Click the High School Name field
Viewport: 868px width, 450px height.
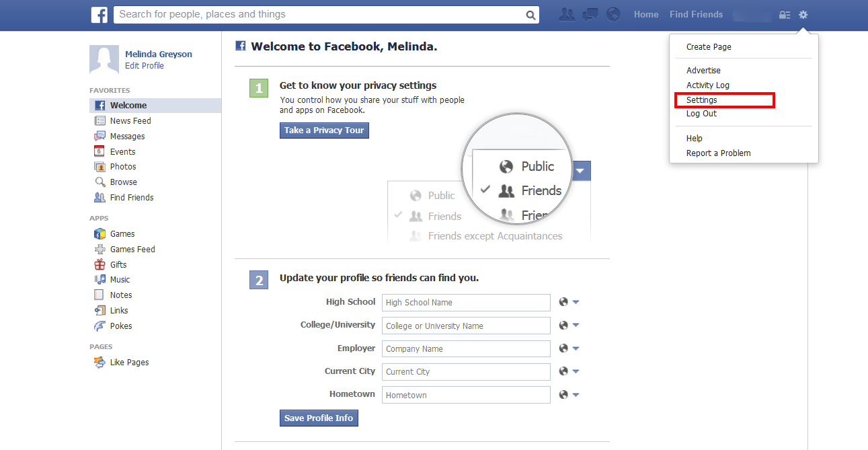click(x=466, y=303)
